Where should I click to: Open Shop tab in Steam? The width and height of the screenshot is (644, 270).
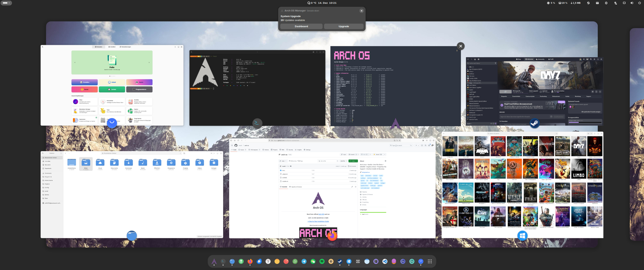[x=519, y=59]
